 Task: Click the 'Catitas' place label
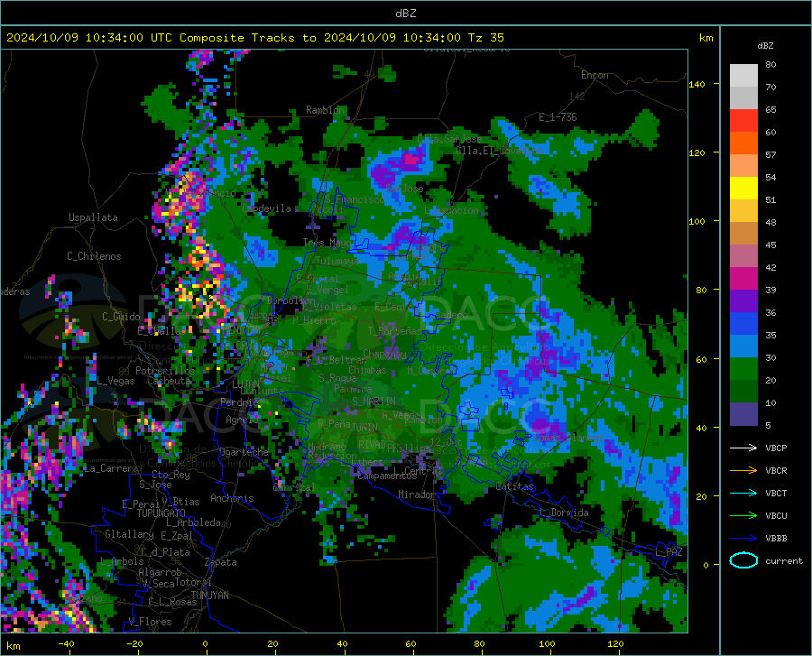click(514, 486)
